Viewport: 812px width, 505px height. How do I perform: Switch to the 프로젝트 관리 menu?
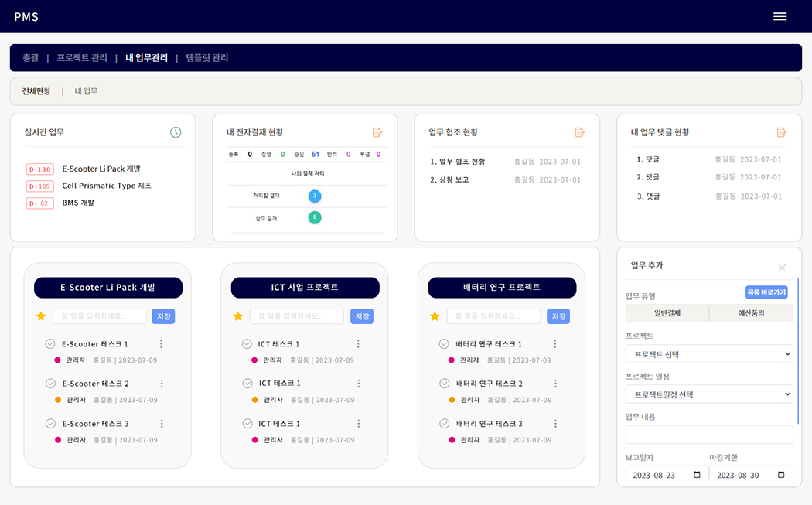coord(82,58)
